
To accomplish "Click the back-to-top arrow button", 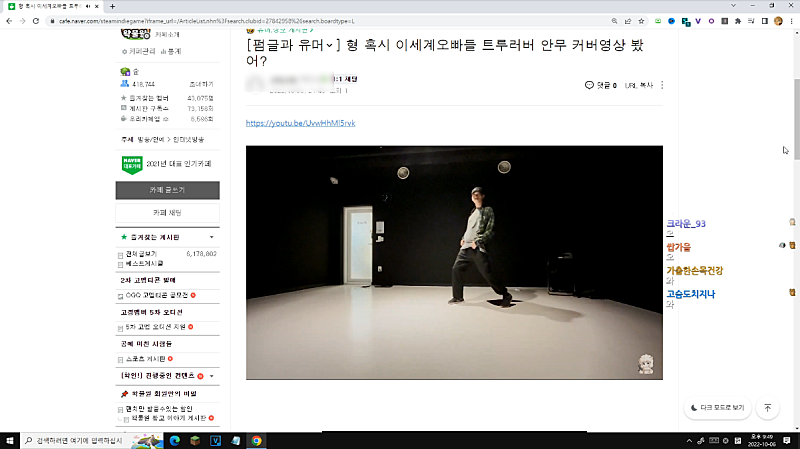I will (767, 408).
